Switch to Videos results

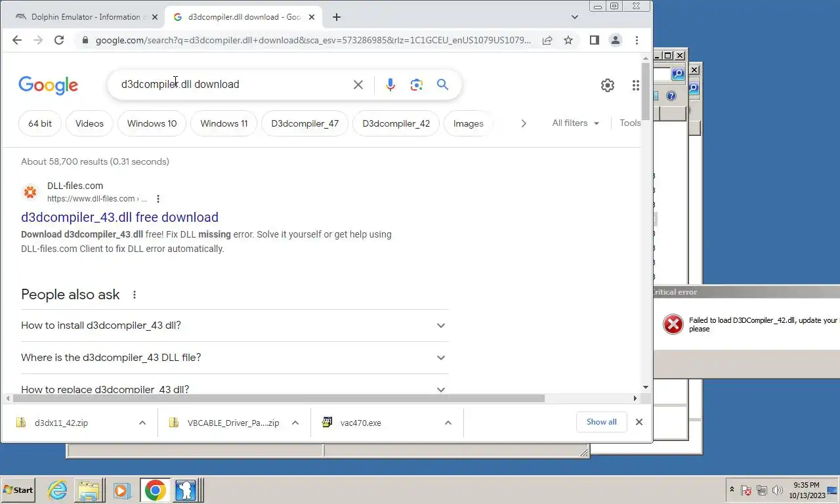(89, 123)
